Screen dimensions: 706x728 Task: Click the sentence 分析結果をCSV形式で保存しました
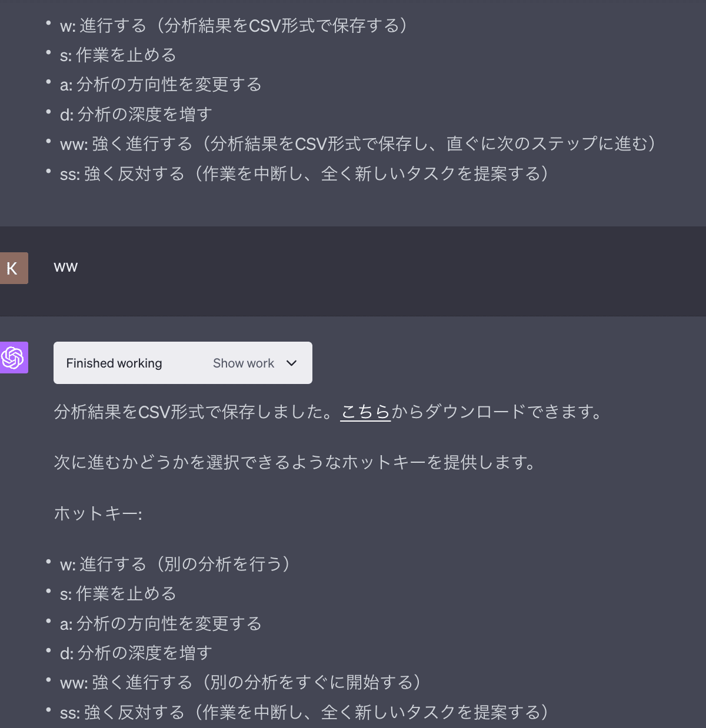click(194, 412)
